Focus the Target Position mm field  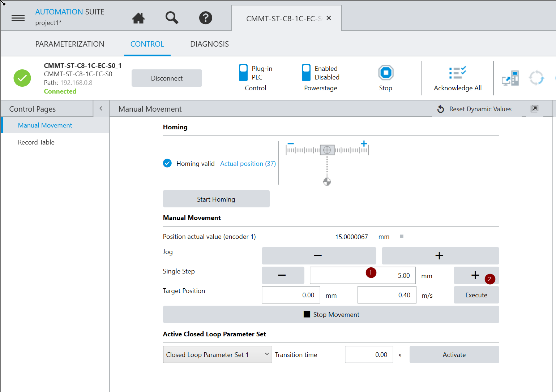pyautogui.click(x=291, y=295)
